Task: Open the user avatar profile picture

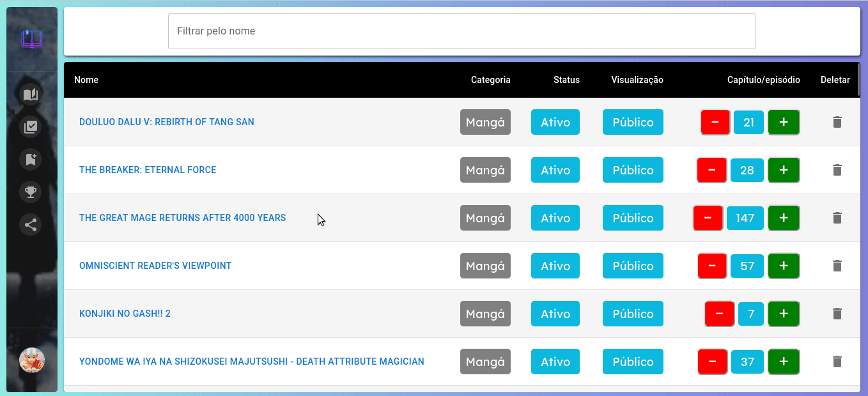Action: 32,360
